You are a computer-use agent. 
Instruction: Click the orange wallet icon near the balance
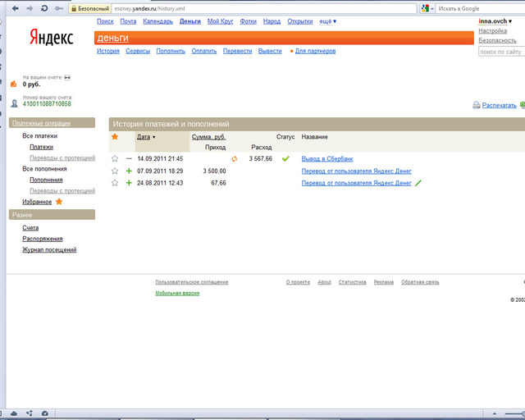click(13, 84)
